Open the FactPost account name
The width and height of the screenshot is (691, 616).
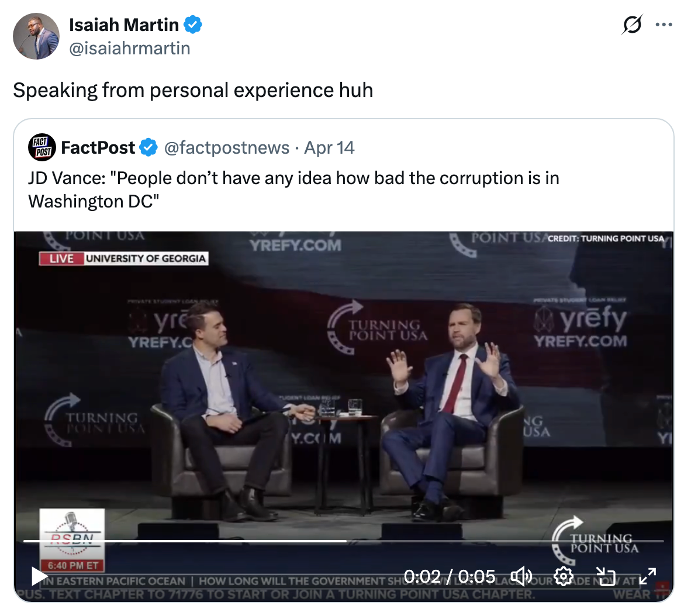(x=98, y=148)
